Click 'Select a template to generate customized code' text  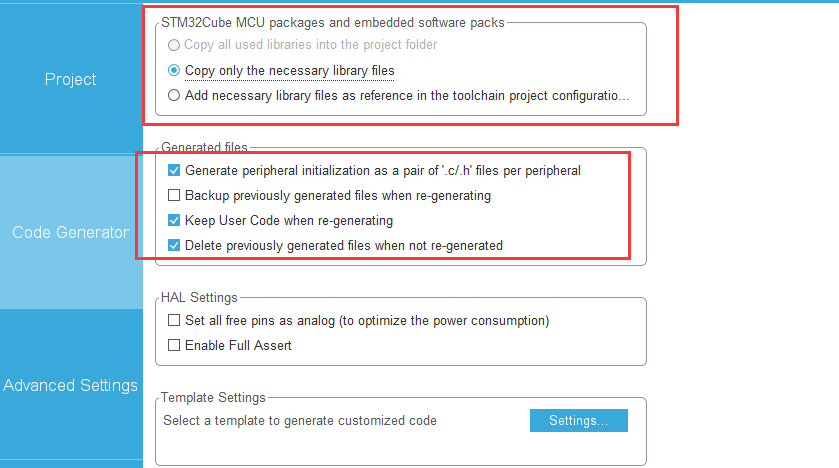(x=300, y=421)
